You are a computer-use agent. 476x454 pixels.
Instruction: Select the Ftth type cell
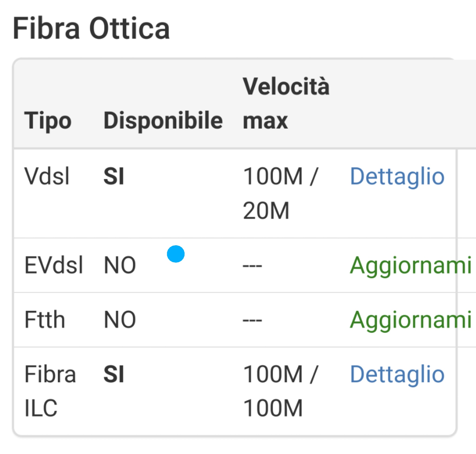click(x=45, y=320)
